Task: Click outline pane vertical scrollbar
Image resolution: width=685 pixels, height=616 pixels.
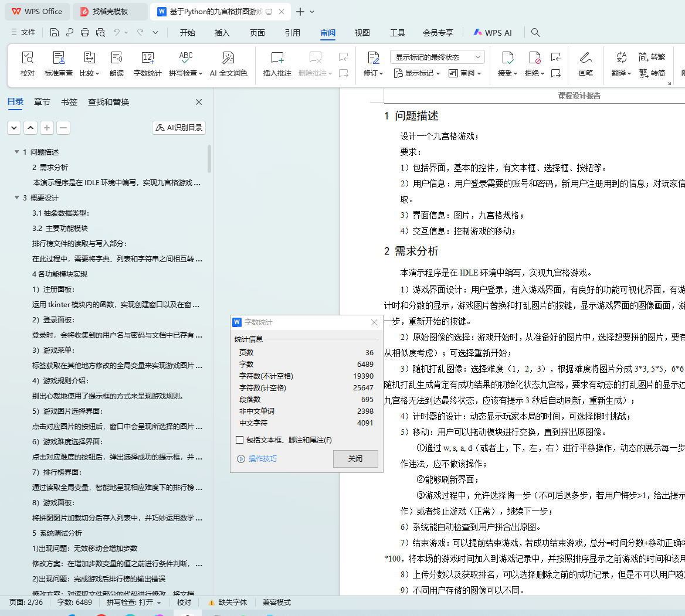Action: click(x=209, y=159)
